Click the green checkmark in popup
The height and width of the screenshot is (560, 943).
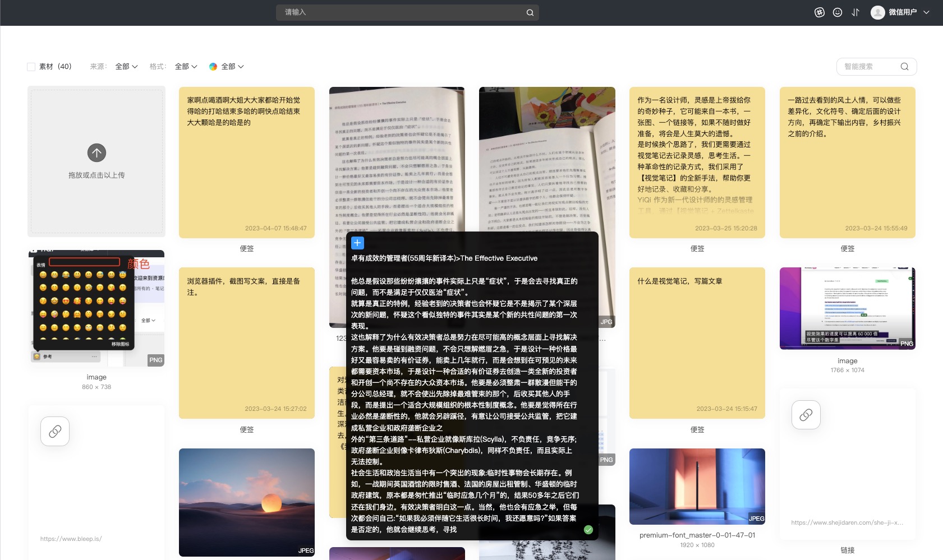click(588, 530)
